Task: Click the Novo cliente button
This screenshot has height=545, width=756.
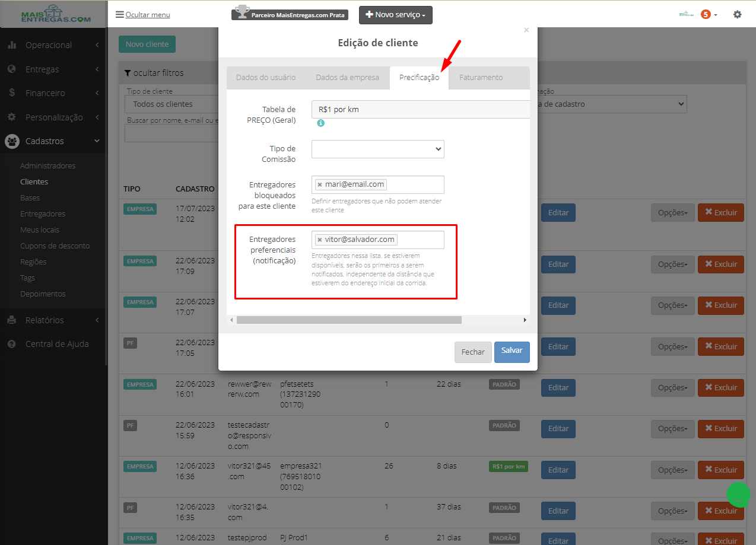Action: pos(147,44)
